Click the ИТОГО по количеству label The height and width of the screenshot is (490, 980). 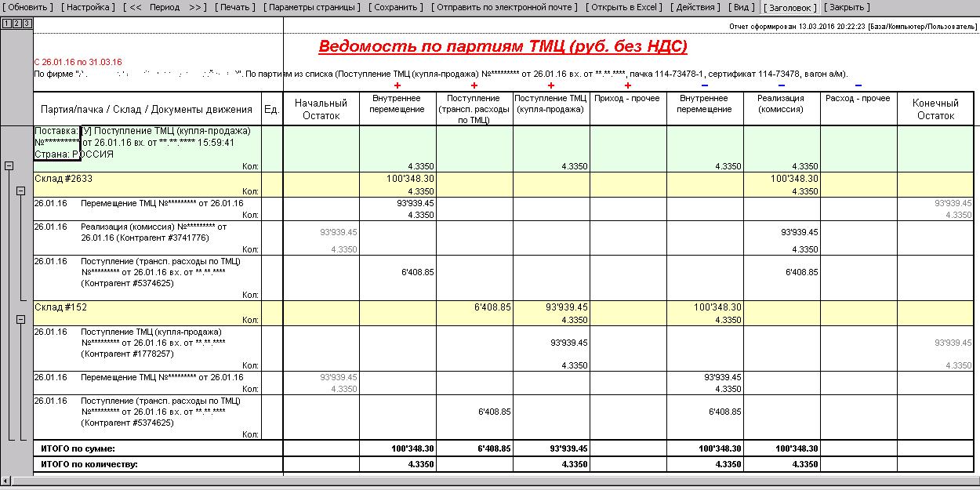[89, 464]
